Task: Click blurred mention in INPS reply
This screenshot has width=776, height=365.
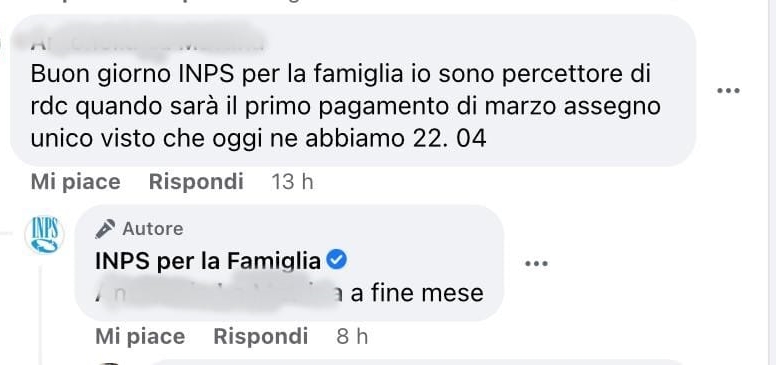Action: [219, 292]
